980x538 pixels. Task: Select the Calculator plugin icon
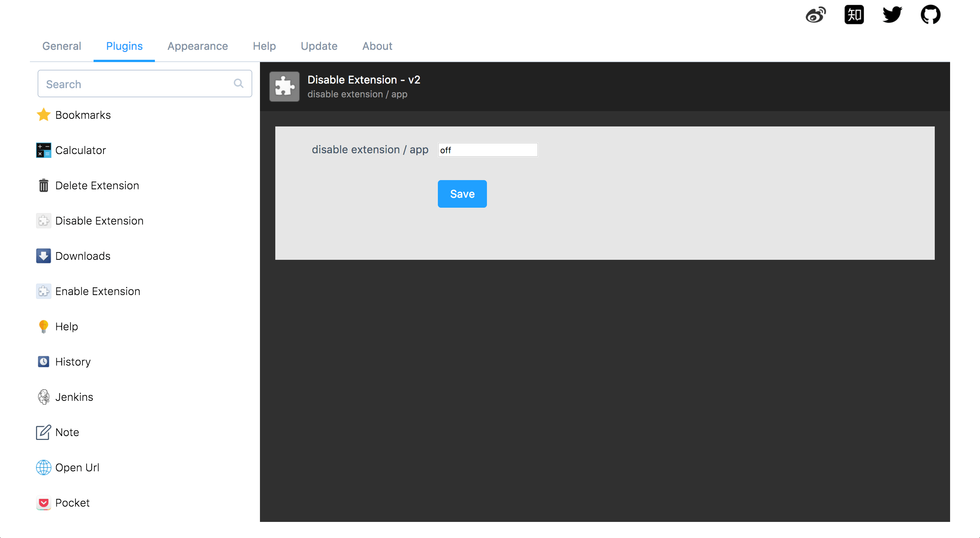click(x=44, y=150)
